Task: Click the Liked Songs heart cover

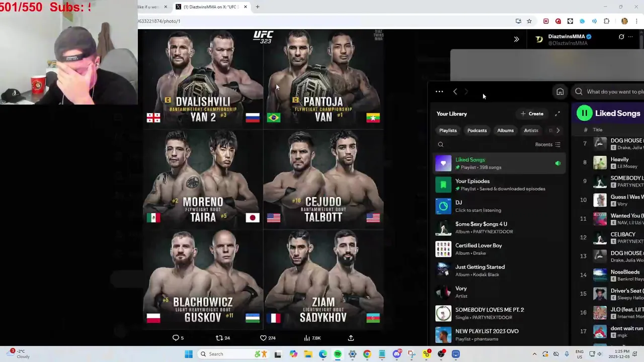Action: point(443,163)
